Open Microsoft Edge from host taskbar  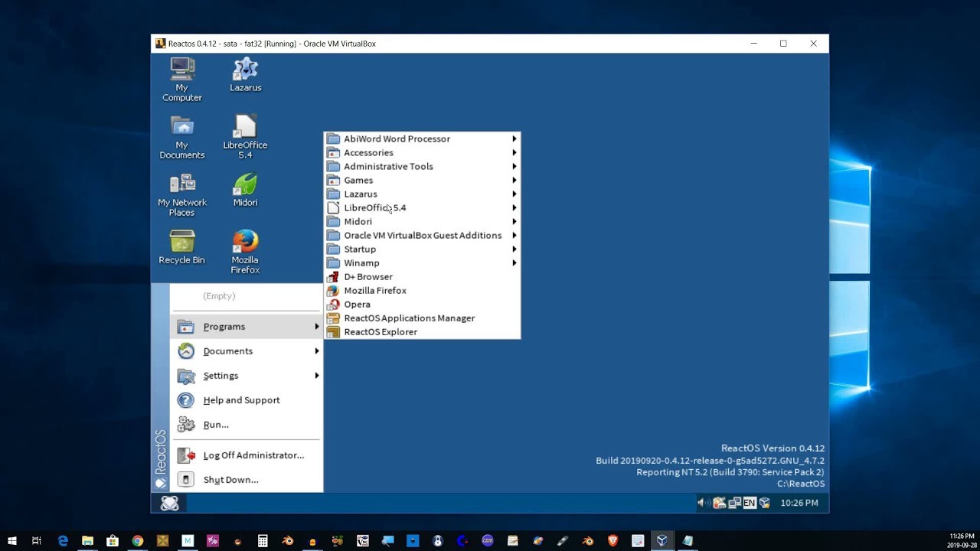click(63, 540)
